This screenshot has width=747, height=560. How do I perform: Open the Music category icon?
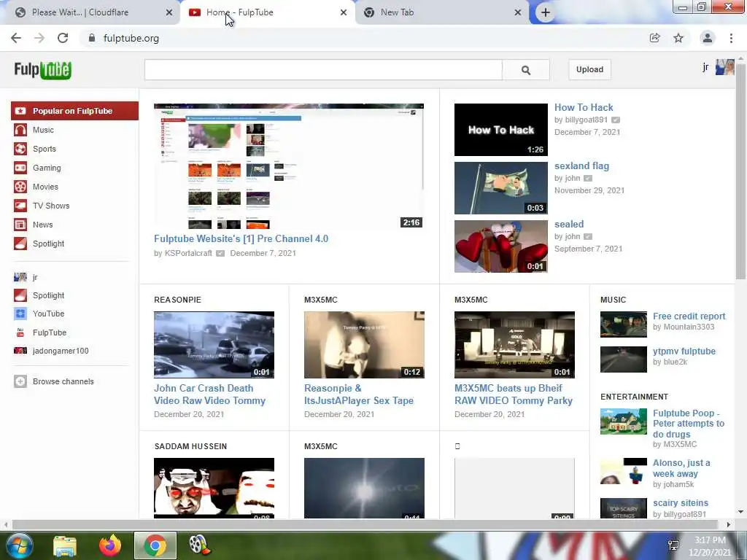point(20,130)
